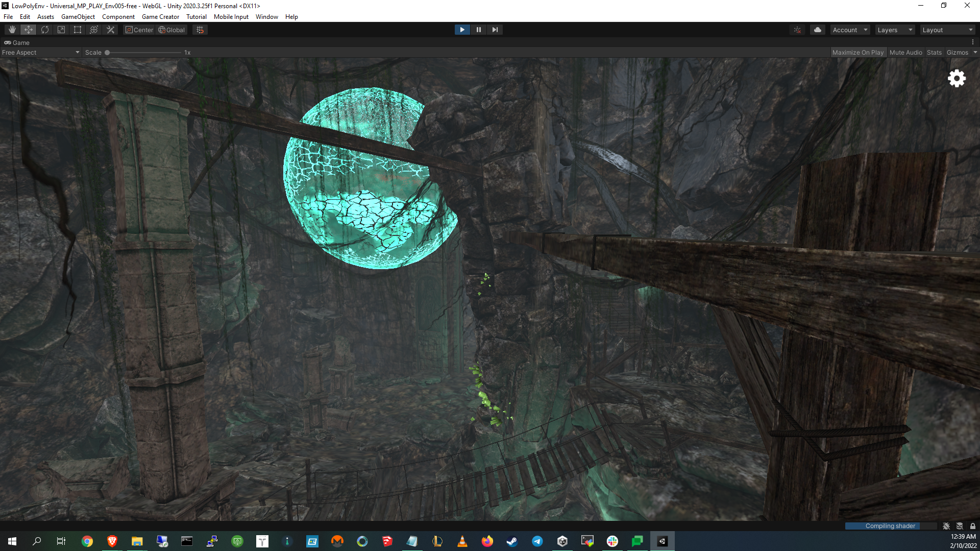Select the Rect tool
Image resolution: width=980 pixels, height=551 pixels.
[78, 30]
